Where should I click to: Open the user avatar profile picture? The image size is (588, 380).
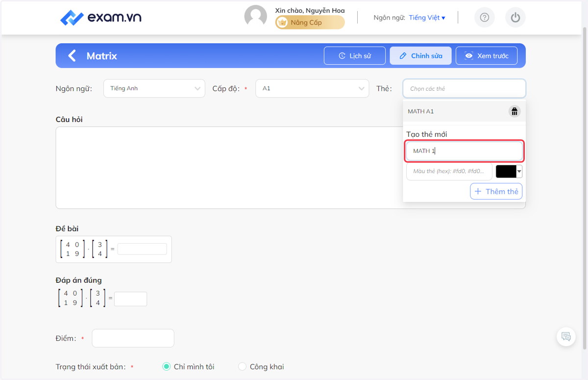[x=256, y=17]
